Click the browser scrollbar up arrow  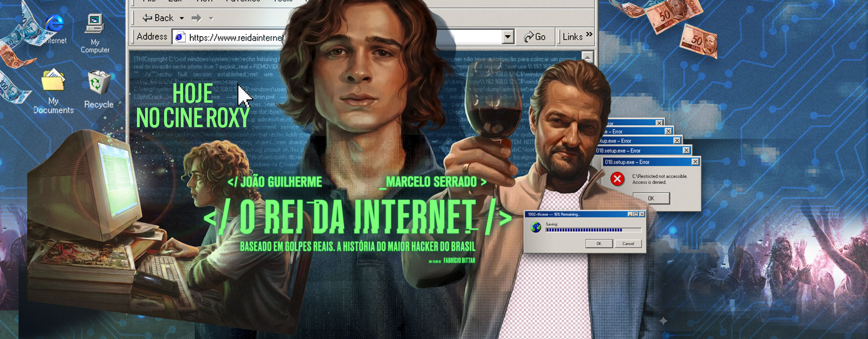(587, 57)
